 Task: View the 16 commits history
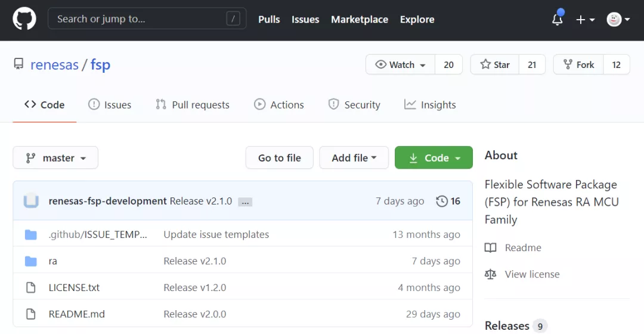448,201
